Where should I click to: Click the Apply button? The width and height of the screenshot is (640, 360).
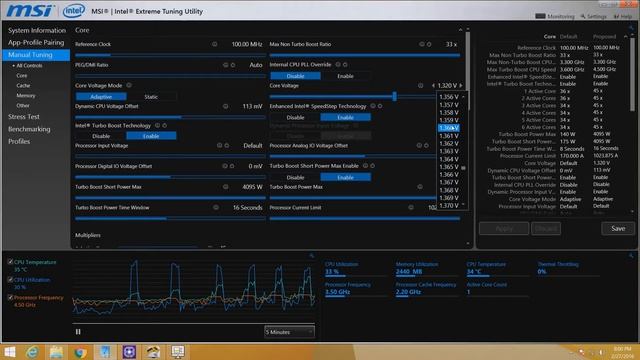(504, 229)
